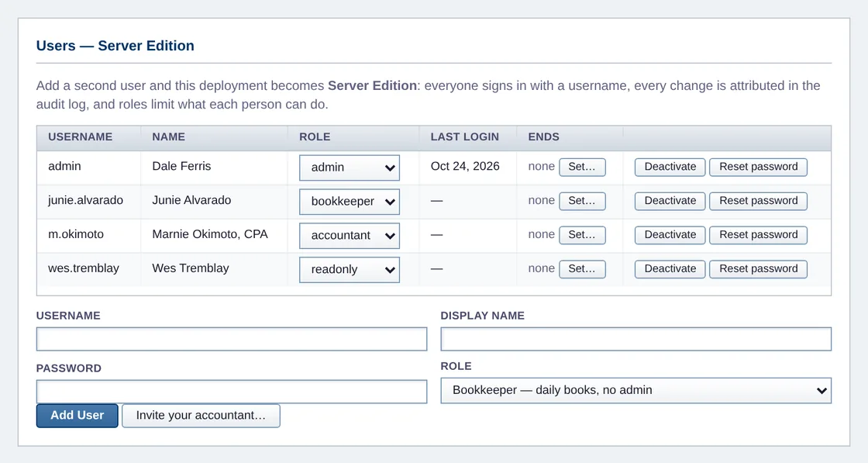Viewport: 868px width, 463px height.
Task: Click Set… end date for m.okimoto
Action: coord(582,235)
